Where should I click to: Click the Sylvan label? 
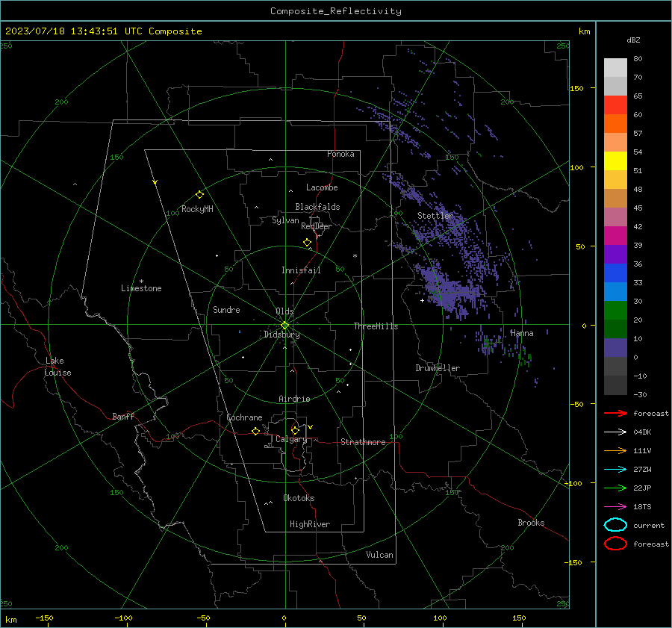click(285, 220)
